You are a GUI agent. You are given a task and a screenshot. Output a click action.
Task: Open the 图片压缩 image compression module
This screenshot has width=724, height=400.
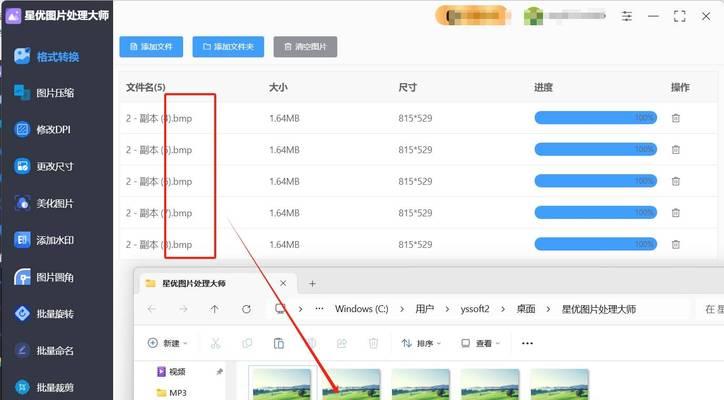[44, 93]
